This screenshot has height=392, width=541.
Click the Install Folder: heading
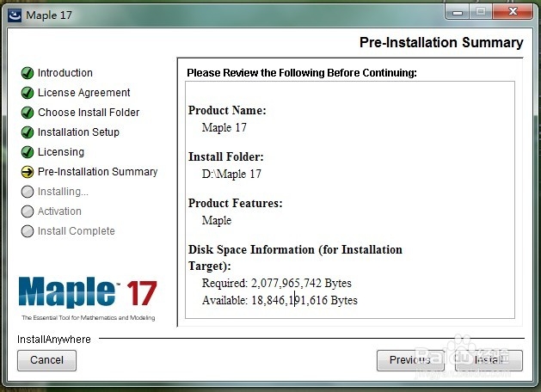(x=225, y=156)
